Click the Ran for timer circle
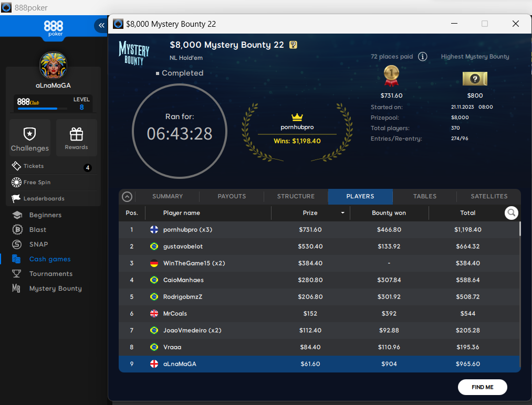Viewport: 532px width, 405px height. 180,131
